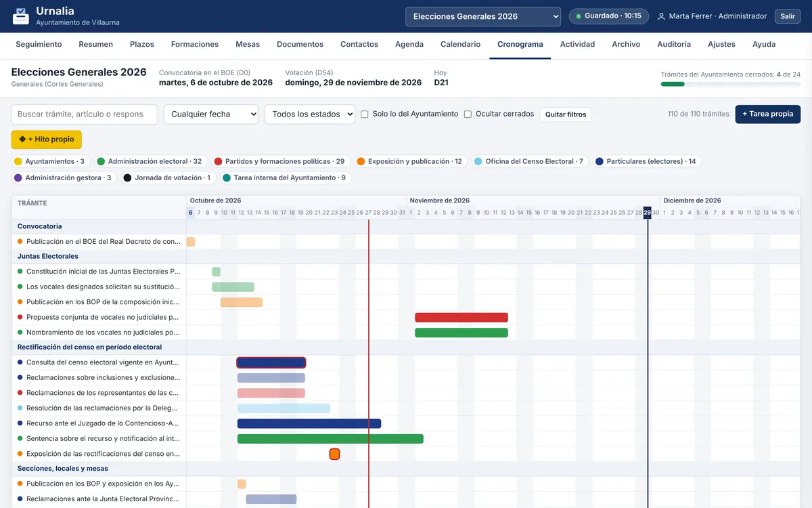Open the Elecciones Generales 2026 selector
The width and height of the screenshot is (812, 508).
point(483,16)
